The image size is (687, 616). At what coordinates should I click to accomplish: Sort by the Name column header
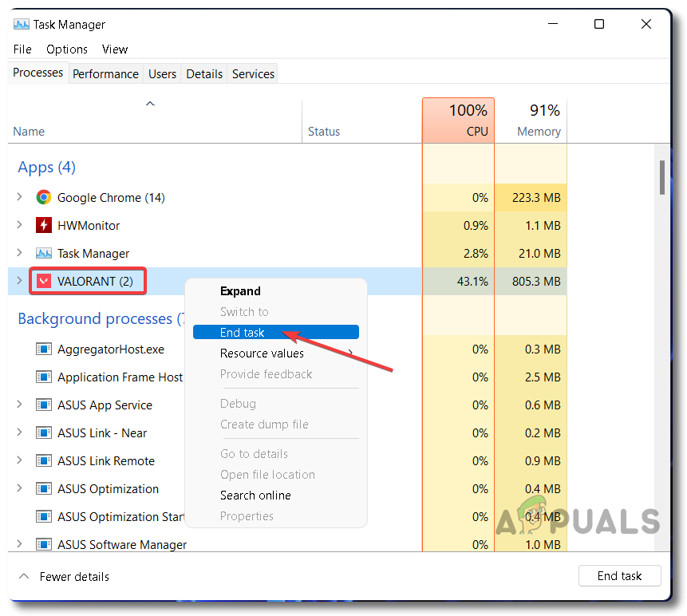[x=155, y=121]
